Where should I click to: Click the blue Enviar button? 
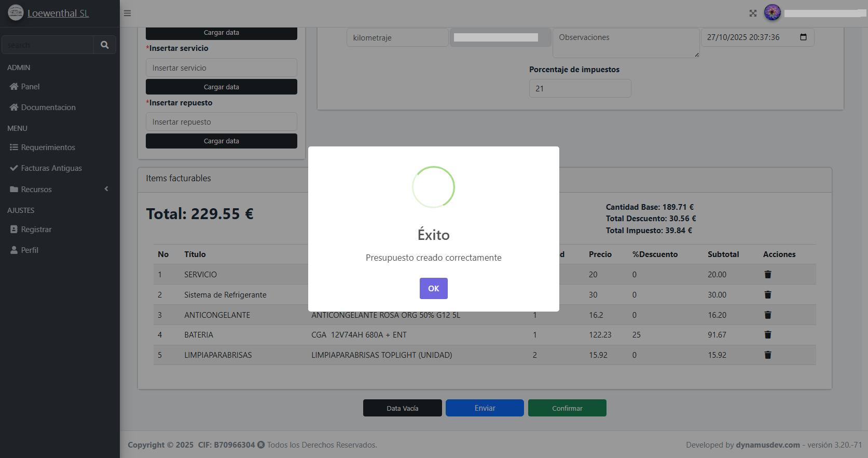click(485, 408)
